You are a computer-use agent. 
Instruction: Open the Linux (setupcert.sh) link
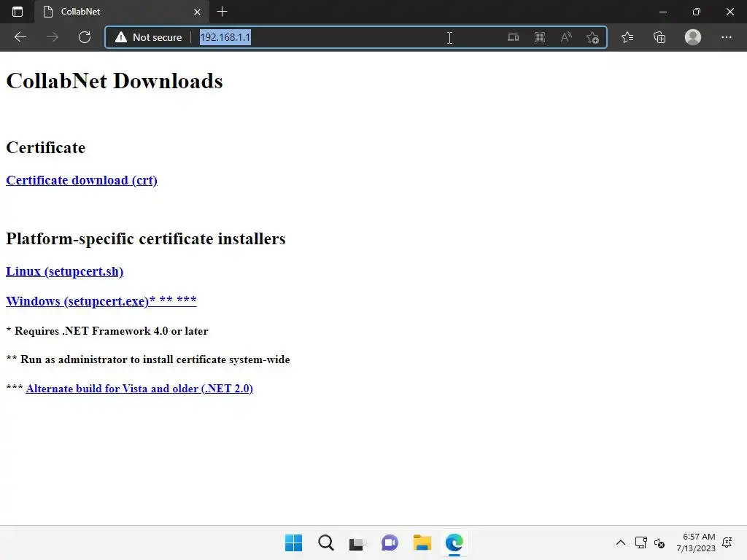pos(64,271)
